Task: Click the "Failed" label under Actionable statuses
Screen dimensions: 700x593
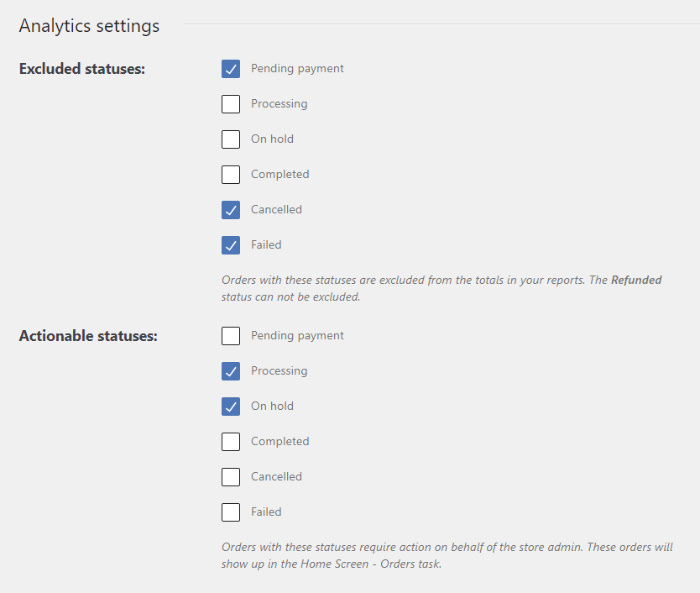Action: 266,512
